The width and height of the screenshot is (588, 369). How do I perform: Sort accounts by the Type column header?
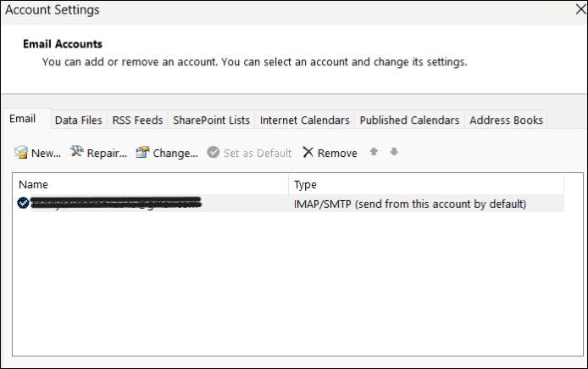click(x=425, y=184)
